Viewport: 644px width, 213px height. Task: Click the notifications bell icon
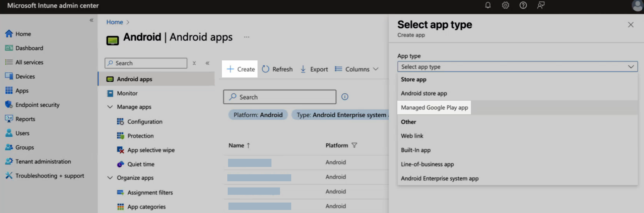point(488,5)
